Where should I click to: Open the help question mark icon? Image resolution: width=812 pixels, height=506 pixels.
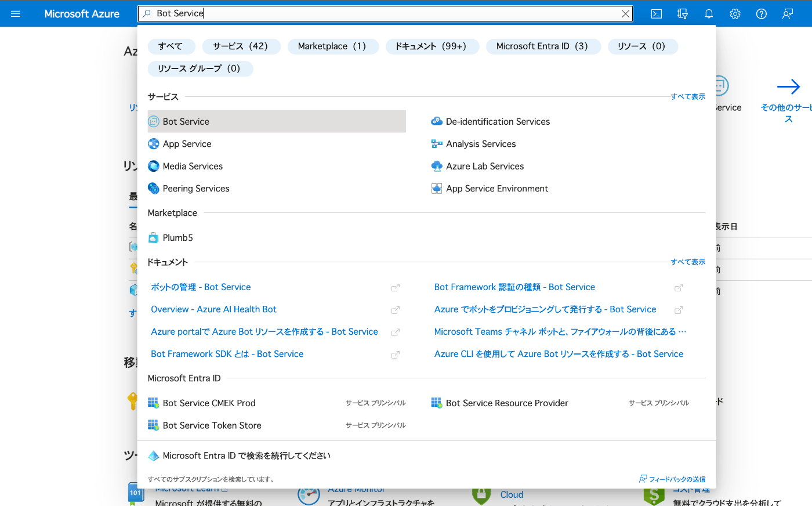(762, 14)
